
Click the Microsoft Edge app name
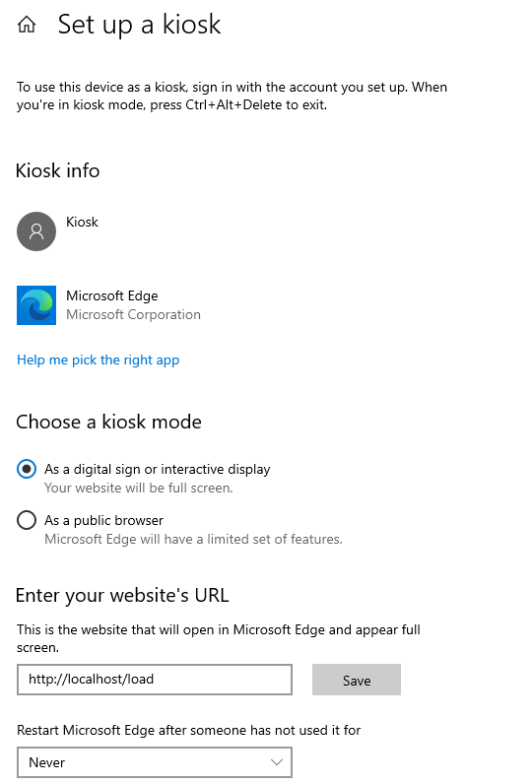(x=112, y=296)
